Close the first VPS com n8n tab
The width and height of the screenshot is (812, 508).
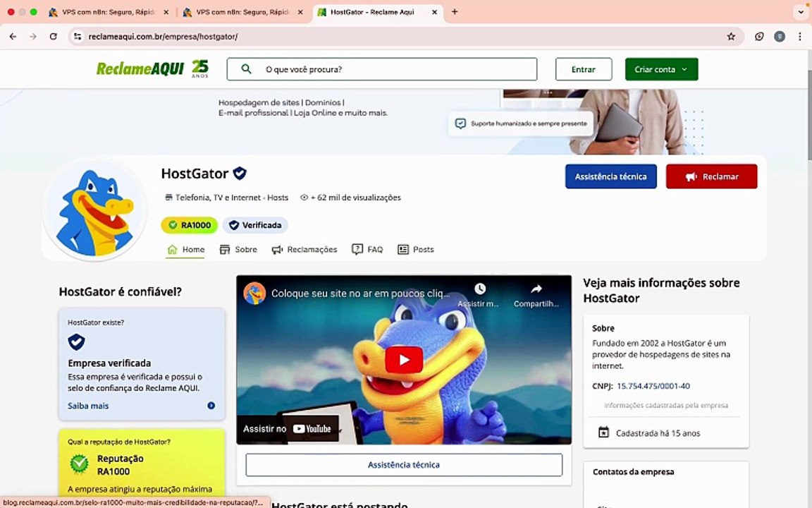[166, 12]
